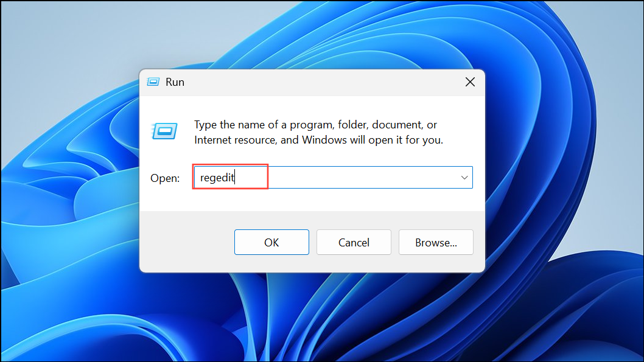Close the Run dialog with the X
644x362 pixels.
[471, 82]
